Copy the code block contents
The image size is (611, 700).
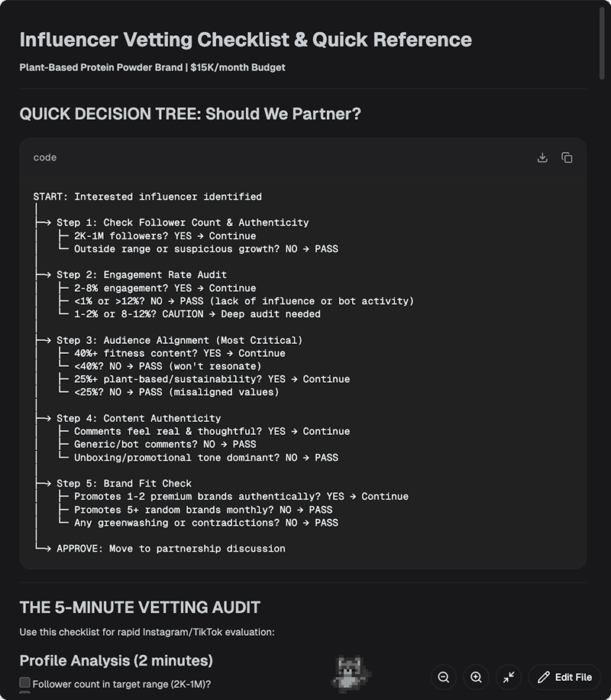pos(567,157)
